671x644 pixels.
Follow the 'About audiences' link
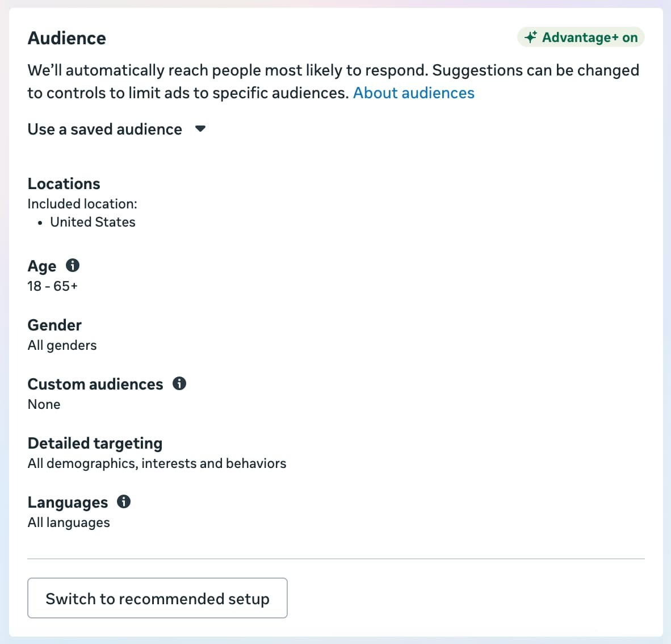tap(413, 93)
